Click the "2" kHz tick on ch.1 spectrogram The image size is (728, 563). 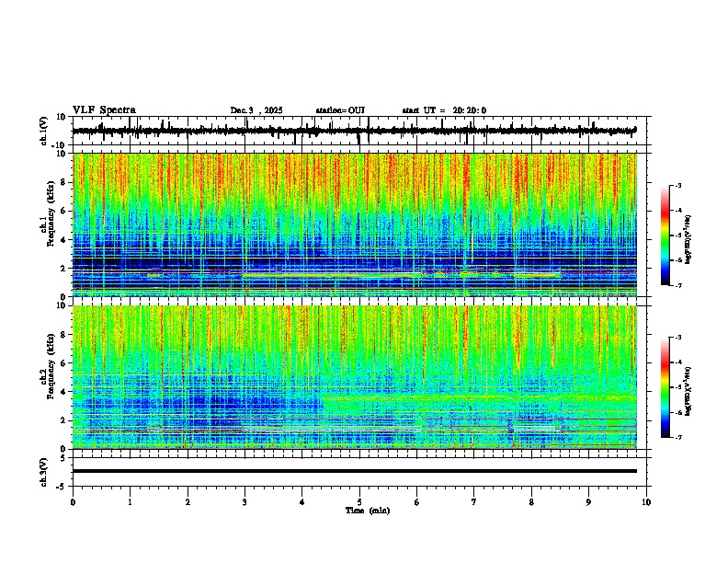pos(63,269)
